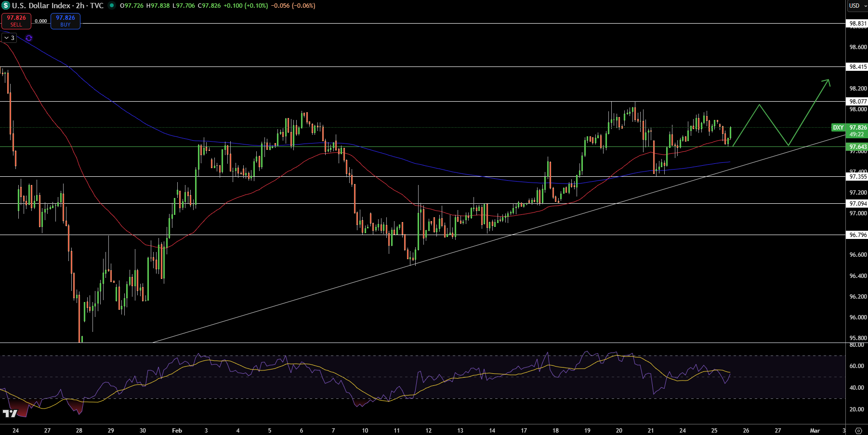Screen dimensions: 868x435
Task: Click the high price value H97.838
Action: coord(158,6)
